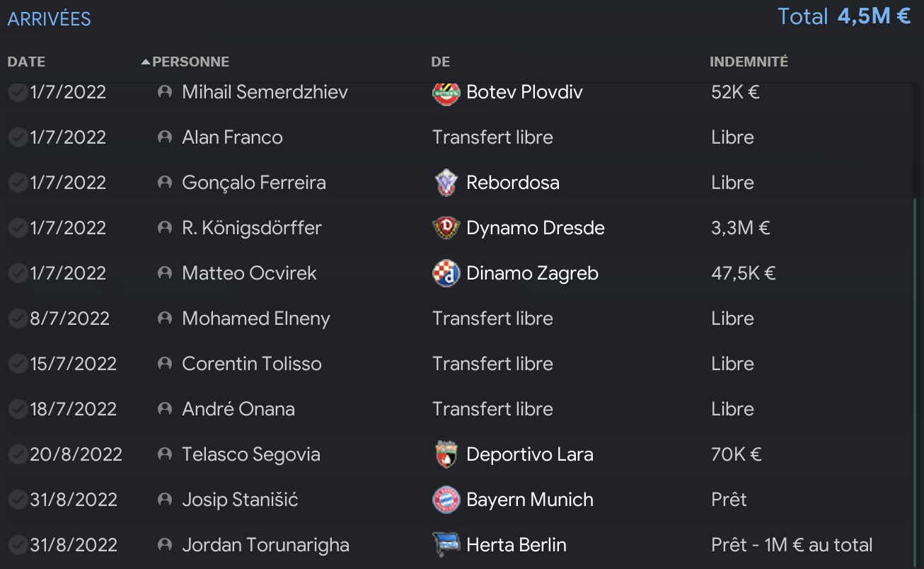This screenshot has height=569, width=924.
Task: Click the DE column header
Action: [440, 62]
